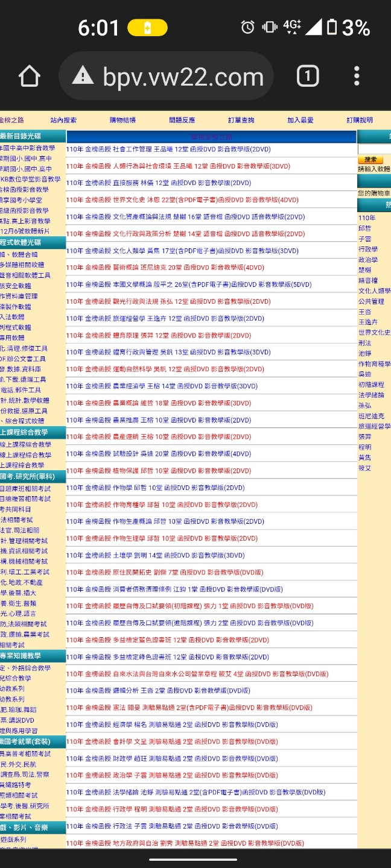
Task: Open 經濟學 楊名 測驗易點通 link
Action: 172,725
